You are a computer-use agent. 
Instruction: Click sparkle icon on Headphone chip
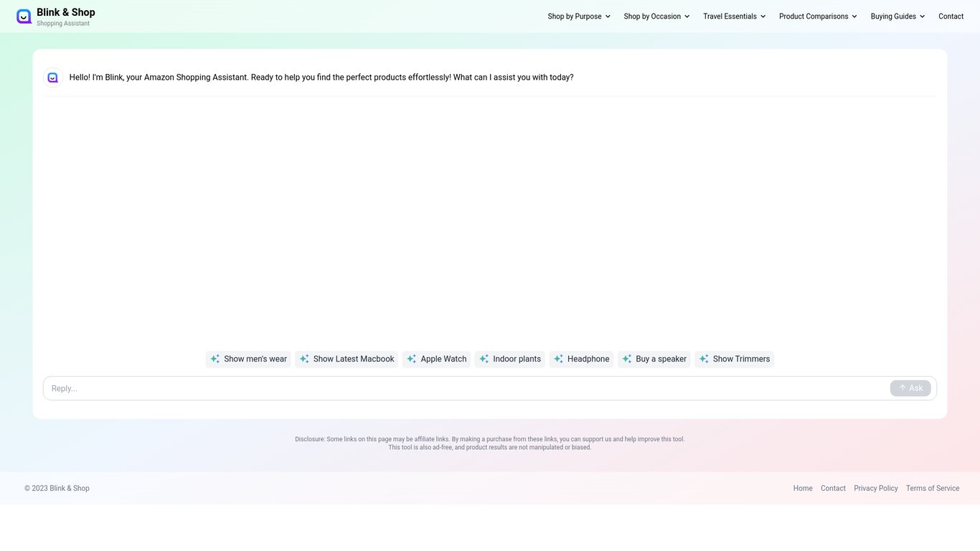pos(558,359)
